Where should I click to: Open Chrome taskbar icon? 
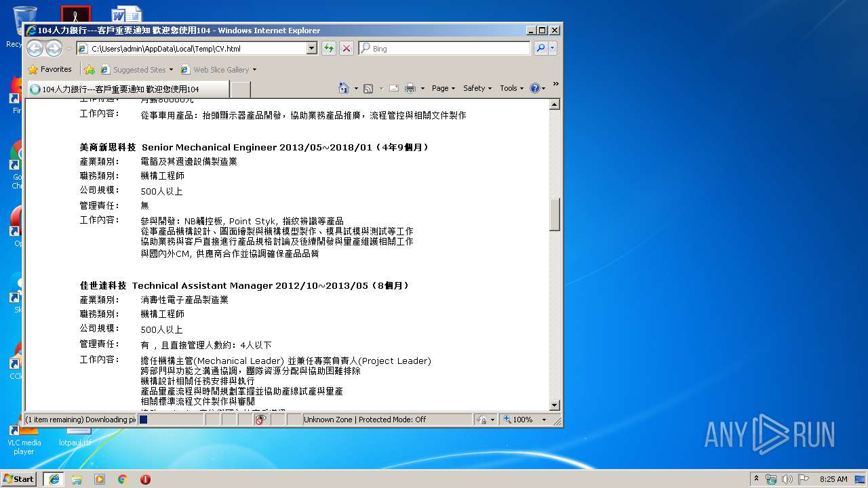[x=122, y=479]
